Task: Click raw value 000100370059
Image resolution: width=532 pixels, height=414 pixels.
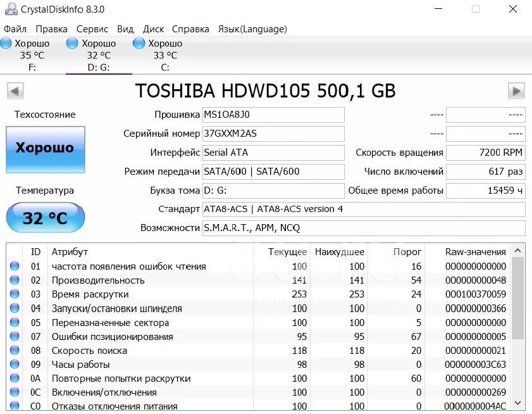Action: click(x=476, y=294)
